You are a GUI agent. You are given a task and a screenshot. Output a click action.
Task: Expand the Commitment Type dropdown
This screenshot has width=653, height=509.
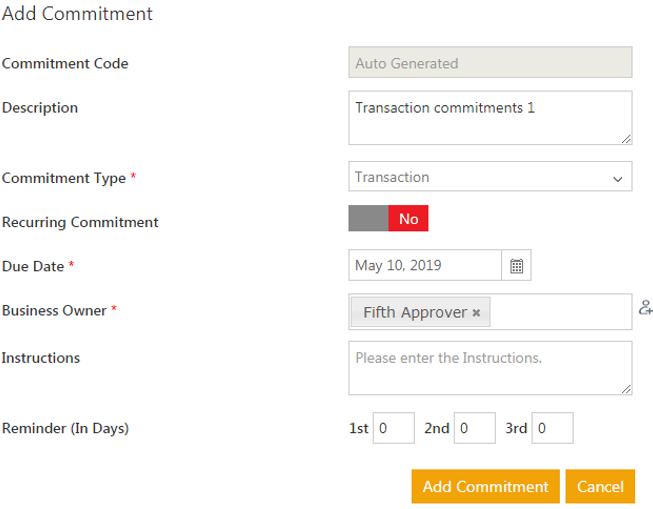(x=490, y=177)
